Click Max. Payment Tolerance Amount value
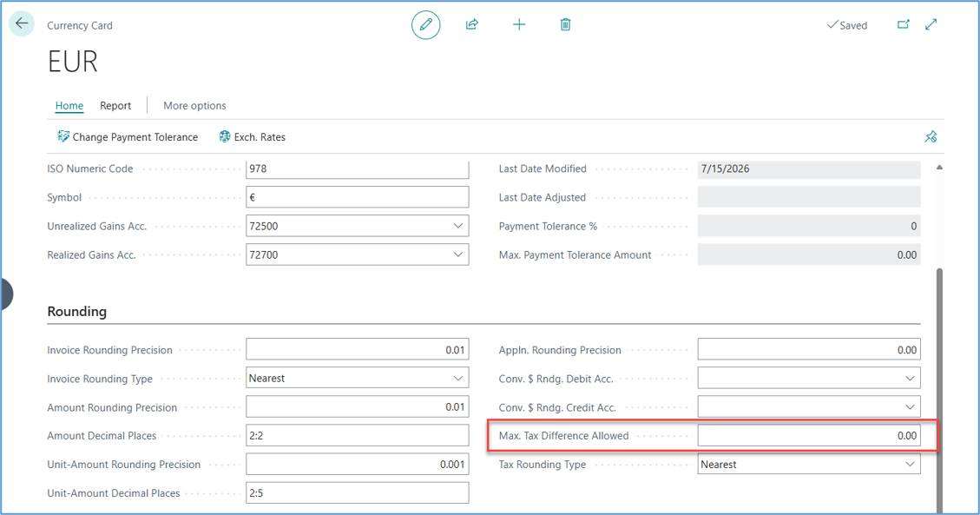The width and height of the screenshot is (980, 515). pyautogui.click(x=809, y=254)
